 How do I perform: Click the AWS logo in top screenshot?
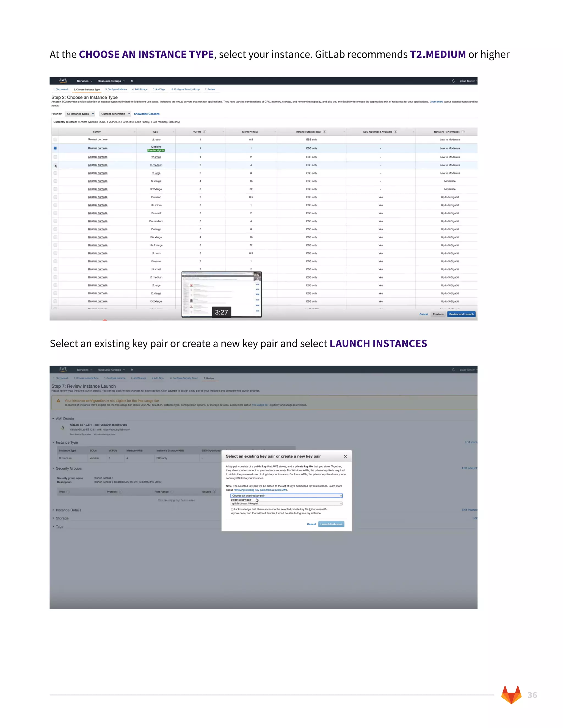tap(63, 80)
